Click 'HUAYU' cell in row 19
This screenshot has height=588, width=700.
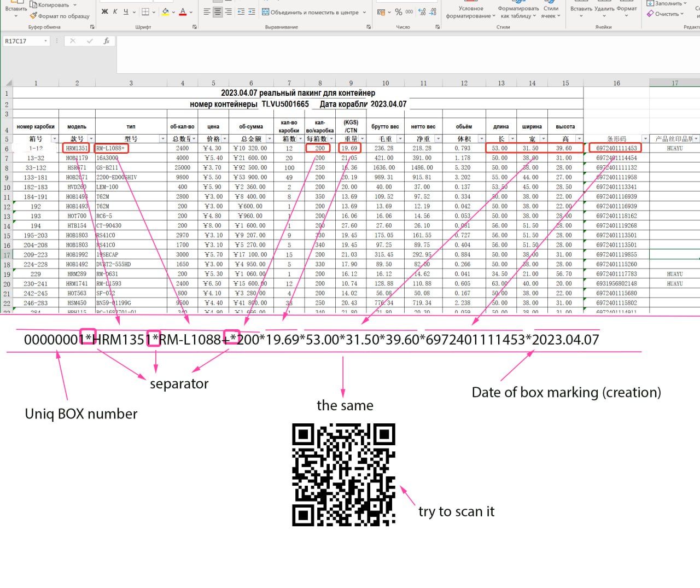pyautogui.click(x=674, y=274)
